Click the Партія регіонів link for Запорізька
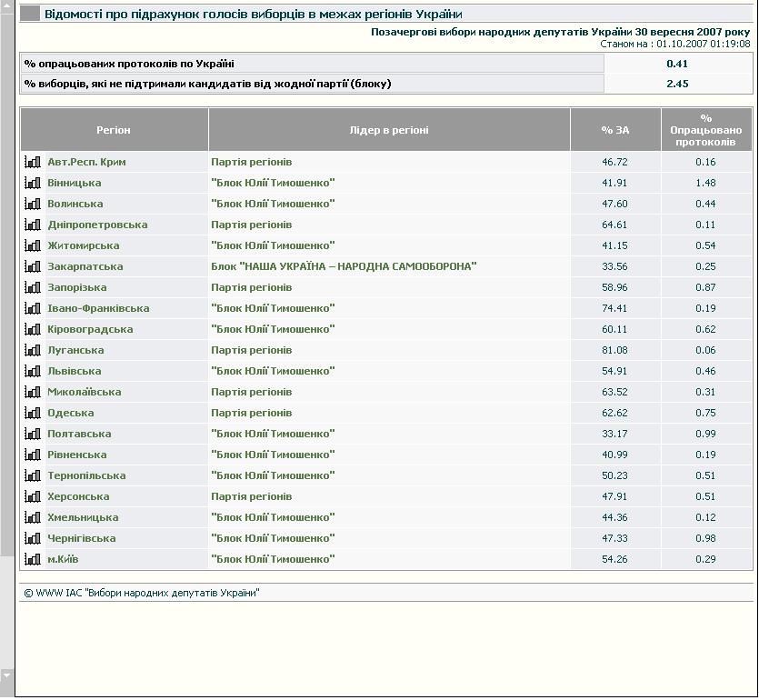759x700 pixels. coord(251,287)
